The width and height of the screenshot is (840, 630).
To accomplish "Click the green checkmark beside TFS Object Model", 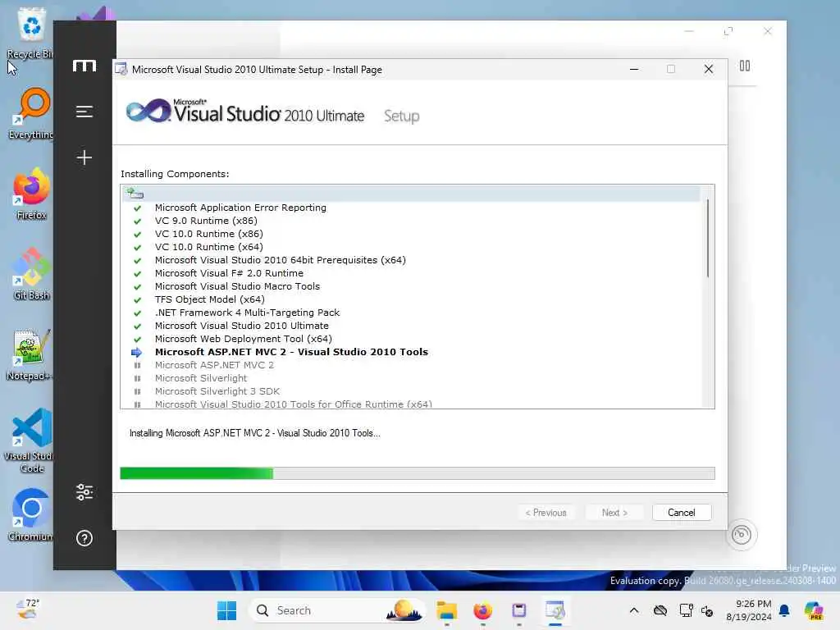I will [137, 300].
